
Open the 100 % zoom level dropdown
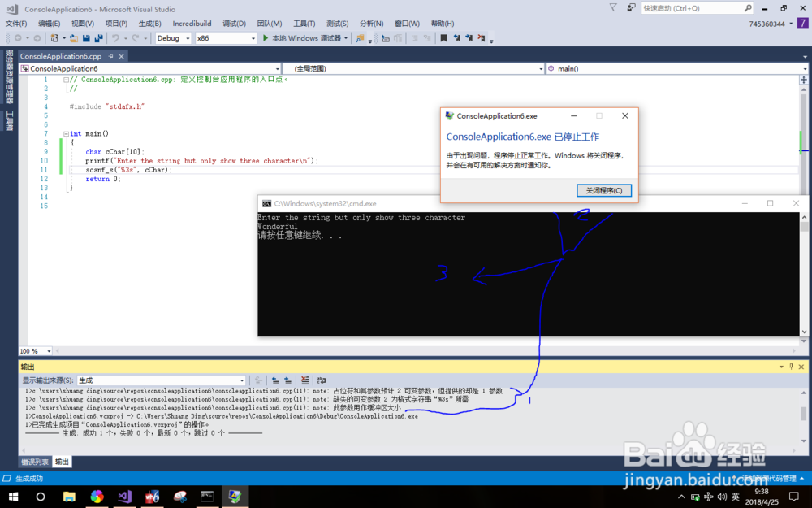click(35, 351)
